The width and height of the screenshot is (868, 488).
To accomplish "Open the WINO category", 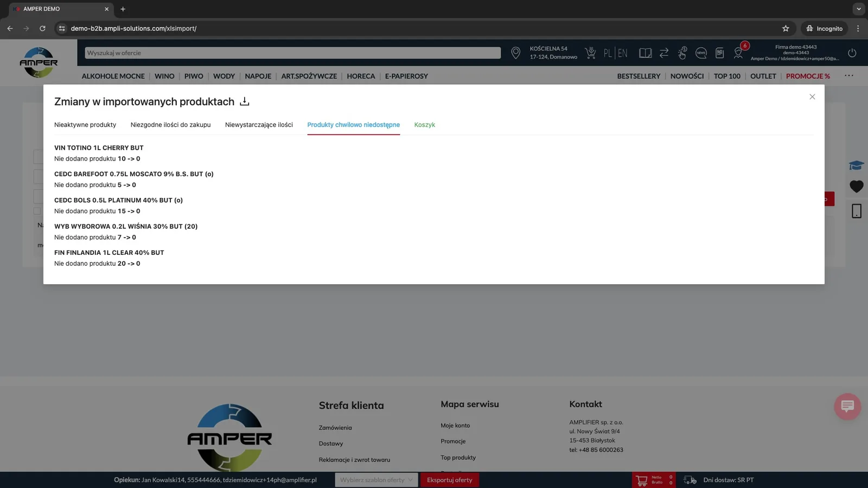I will 164,76.
